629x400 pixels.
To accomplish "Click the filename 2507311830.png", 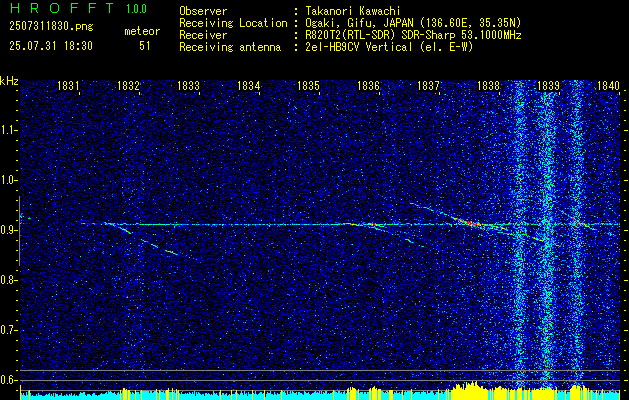I will click(x=51, y=27).
